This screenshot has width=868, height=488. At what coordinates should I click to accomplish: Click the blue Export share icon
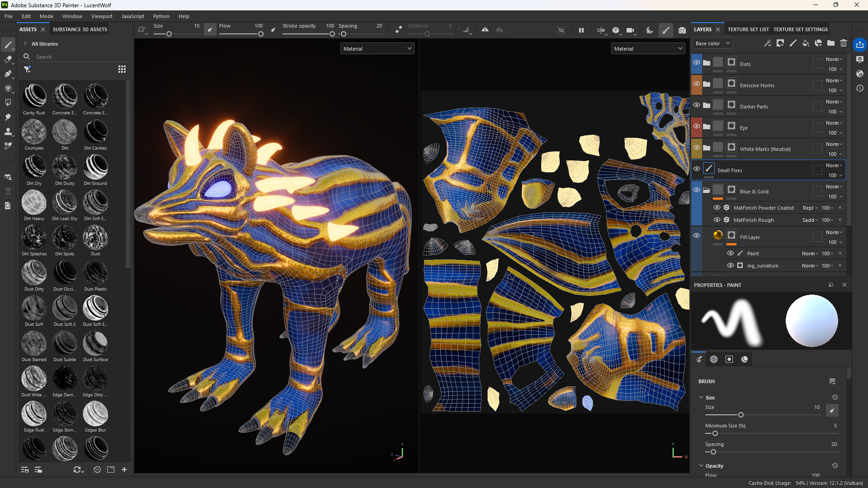860,44
